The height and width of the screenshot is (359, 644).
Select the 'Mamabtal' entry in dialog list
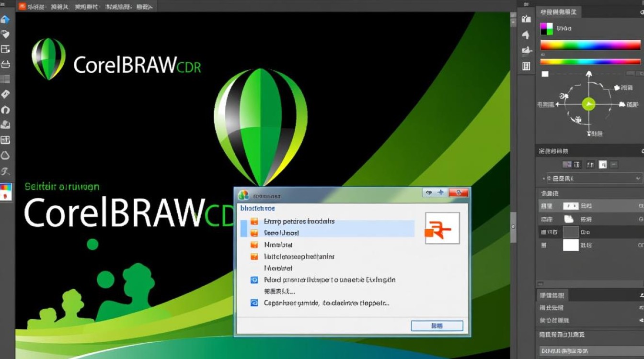278,245
